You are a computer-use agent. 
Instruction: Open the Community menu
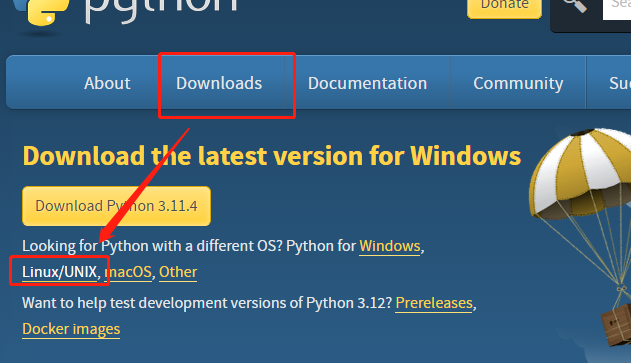click(518, 83)
